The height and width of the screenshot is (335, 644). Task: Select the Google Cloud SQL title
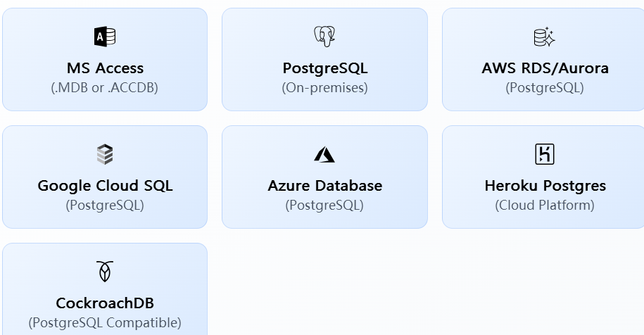[105, 186]
